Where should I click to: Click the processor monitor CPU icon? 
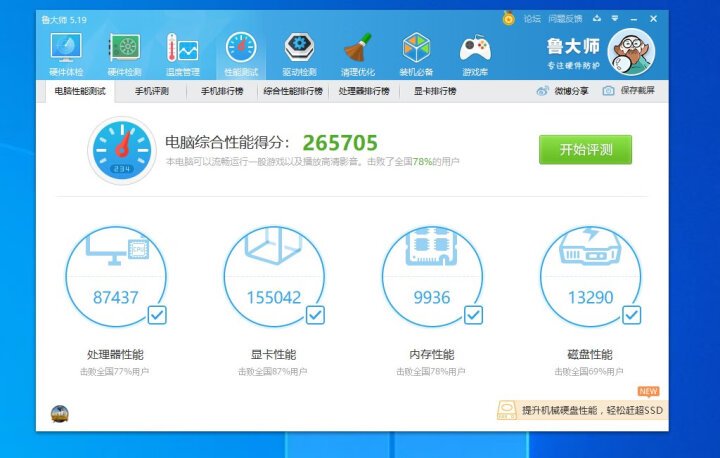(117, 248)
